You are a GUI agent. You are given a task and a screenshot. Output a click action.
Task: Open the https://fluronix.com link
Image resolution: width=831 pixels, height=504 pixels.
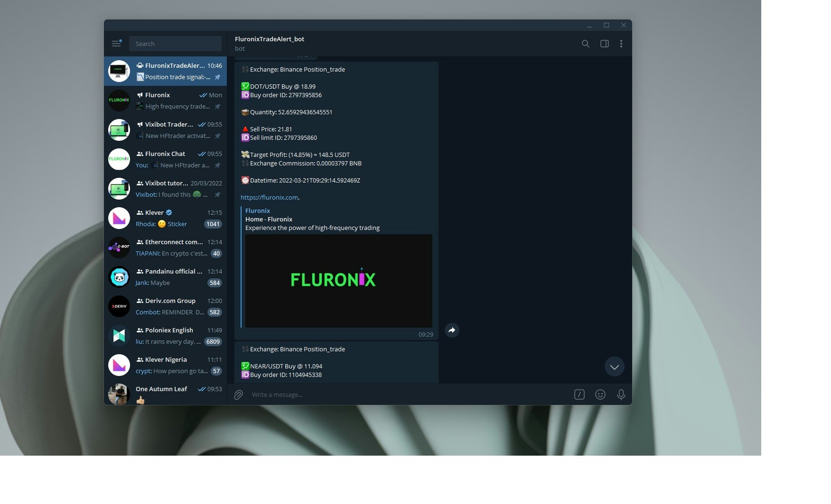(269, 197)
